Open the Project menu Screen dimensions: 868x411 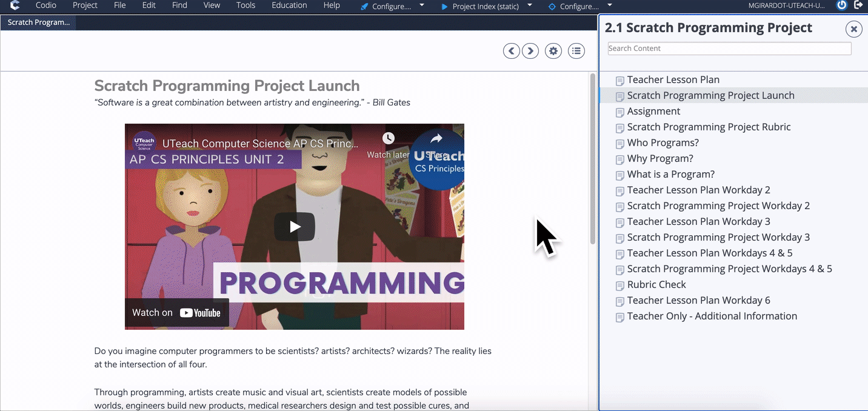85,5
